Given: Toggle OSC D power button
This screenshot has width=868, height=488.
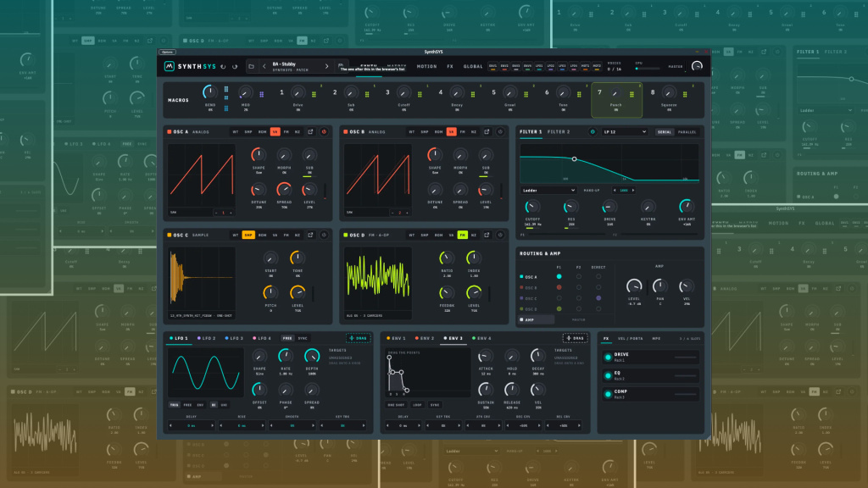Looking at the screenshot, I should [x=500, y=235].
